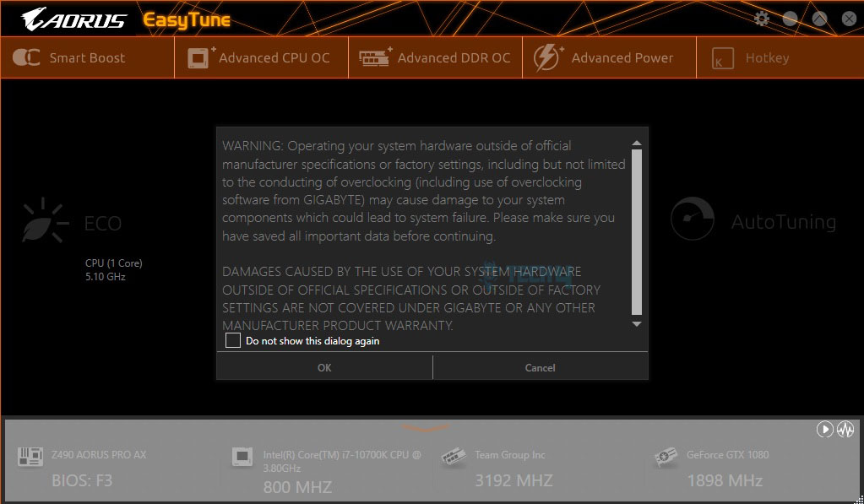This screenshot has height=504, width=864.
Task: Click the "CPU (1 Core)" label
Action: 113,263
